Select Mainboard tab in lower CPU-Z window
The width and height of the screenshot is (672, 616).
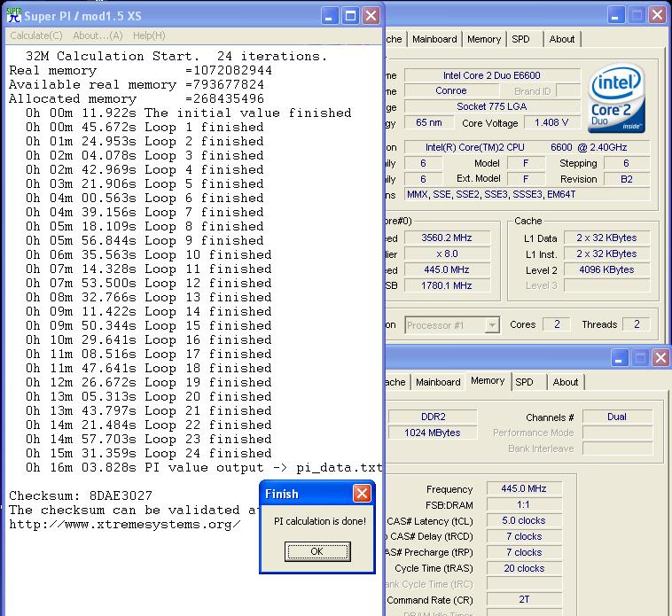(x=438, y=382)
